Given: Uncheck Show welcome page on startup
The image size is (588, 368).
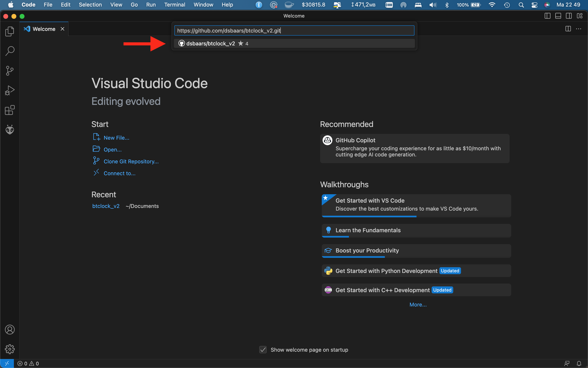Looking at the screenshot, I should point(263,350).
